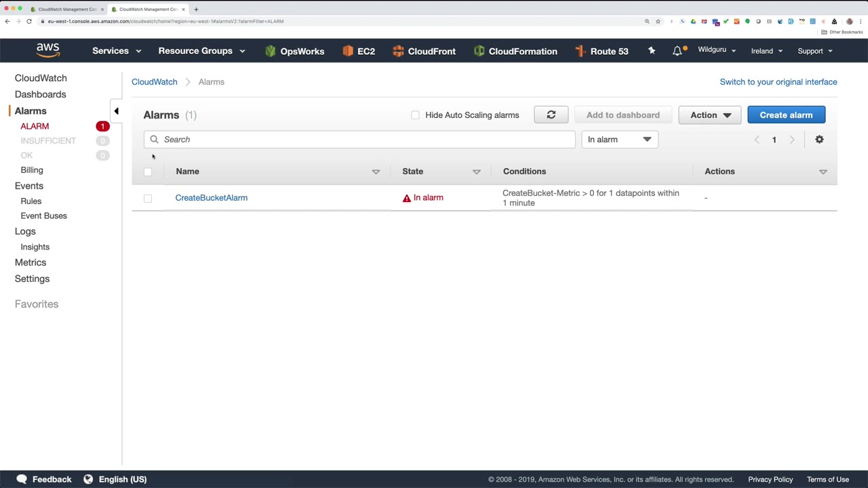Expand the Support menu
The height and width of the screenshot is (488, 868).
coord(815,51)
